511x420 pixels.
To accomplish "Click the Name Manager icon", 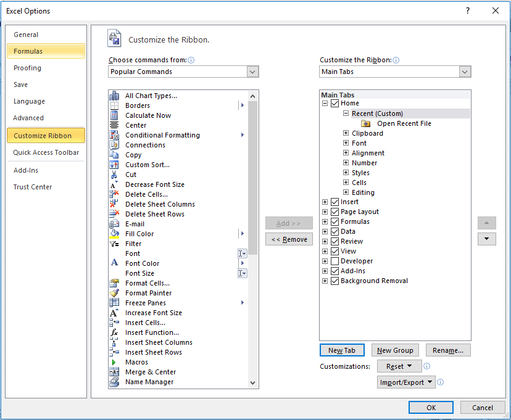I will pyautogui.click(x=114, y=382).
